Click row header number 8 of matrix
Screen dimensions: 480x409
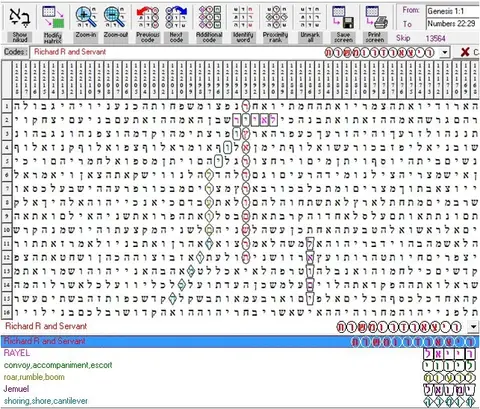click(7, 202)
